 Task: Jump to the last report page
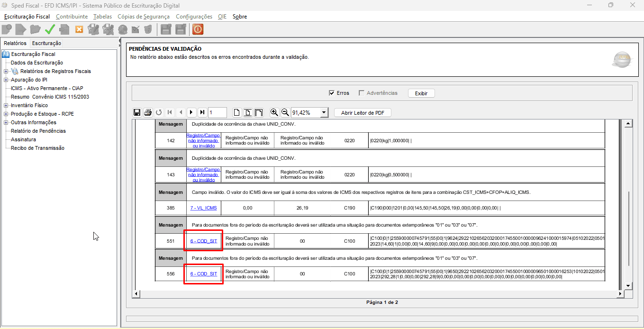point(202,112)
